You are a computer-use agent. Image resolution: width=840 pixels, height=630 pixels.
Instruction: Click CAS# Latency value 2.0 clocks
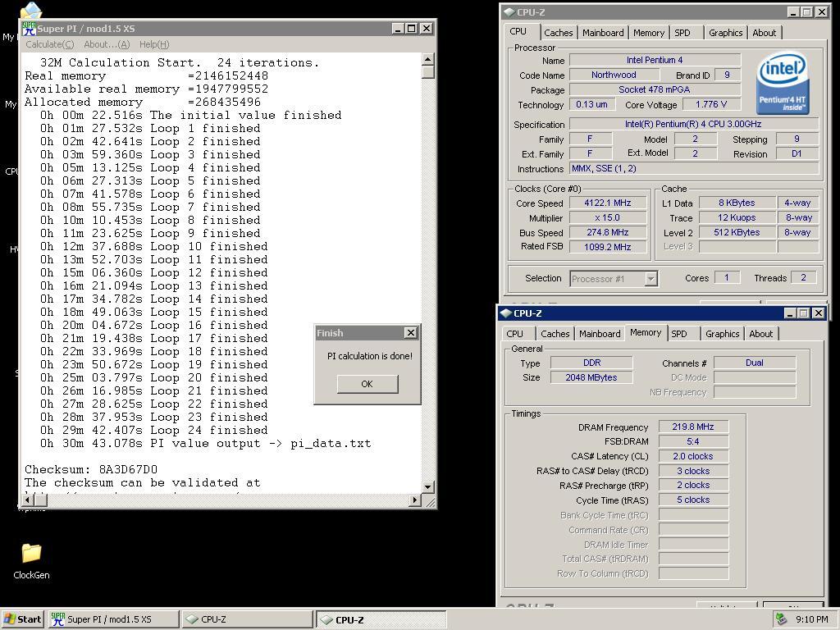pos(693,456)
